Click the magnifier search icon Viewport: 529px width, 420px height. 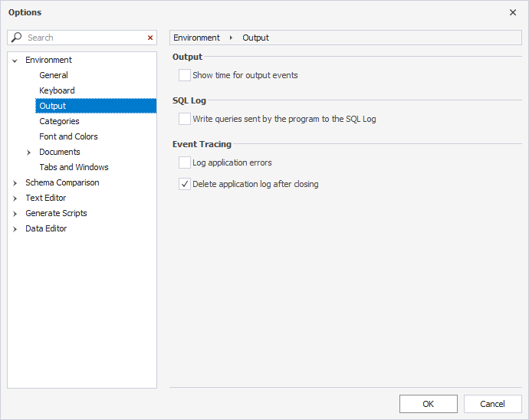(17, 37)
